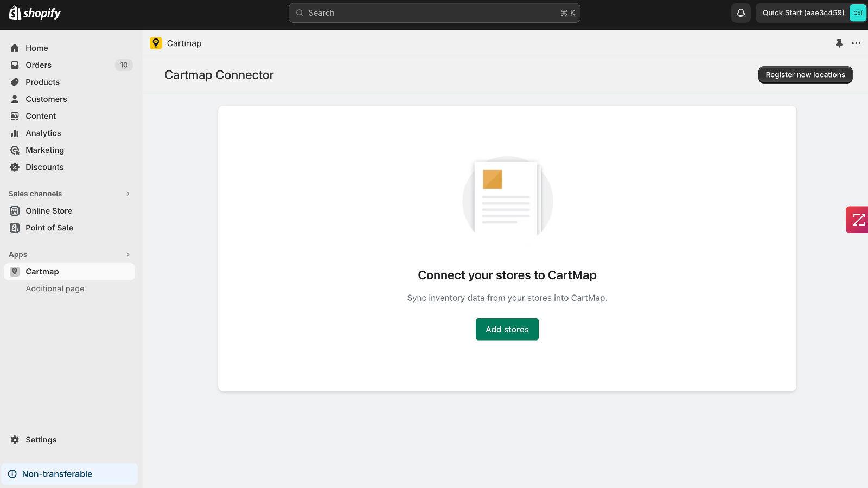This screenshot has width=868, height=488.
Task: Open the more actions ellipsis menu
Action: coord(856,43)
